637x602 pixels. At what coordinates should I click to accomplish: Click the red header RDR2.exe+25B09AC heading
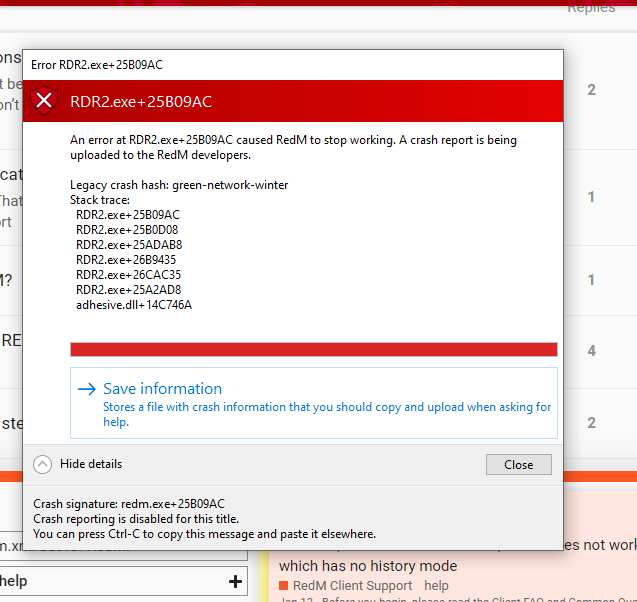click(x=141, y=102)
